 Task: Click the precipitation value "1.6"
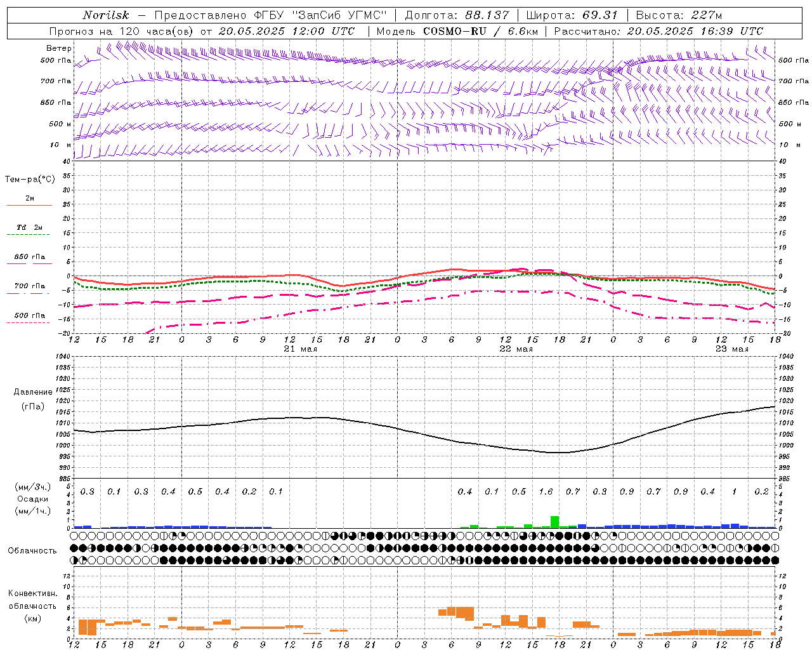coord(546,492)
